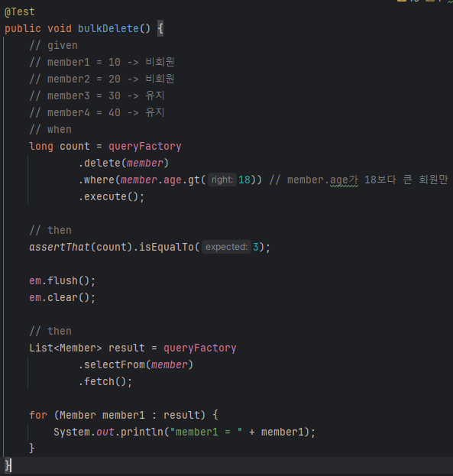Click the em.flush() statement

coord(63,281)
